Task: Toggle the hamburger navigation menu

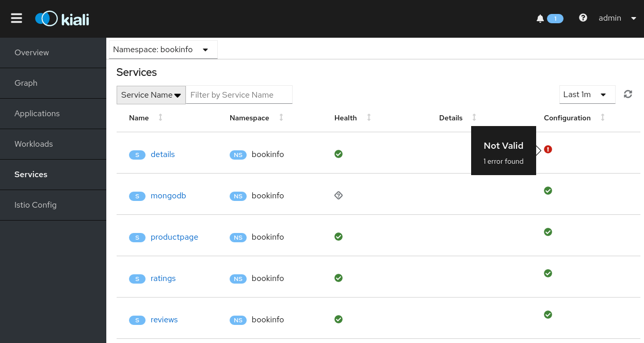Action: click(x=17, y=18)
